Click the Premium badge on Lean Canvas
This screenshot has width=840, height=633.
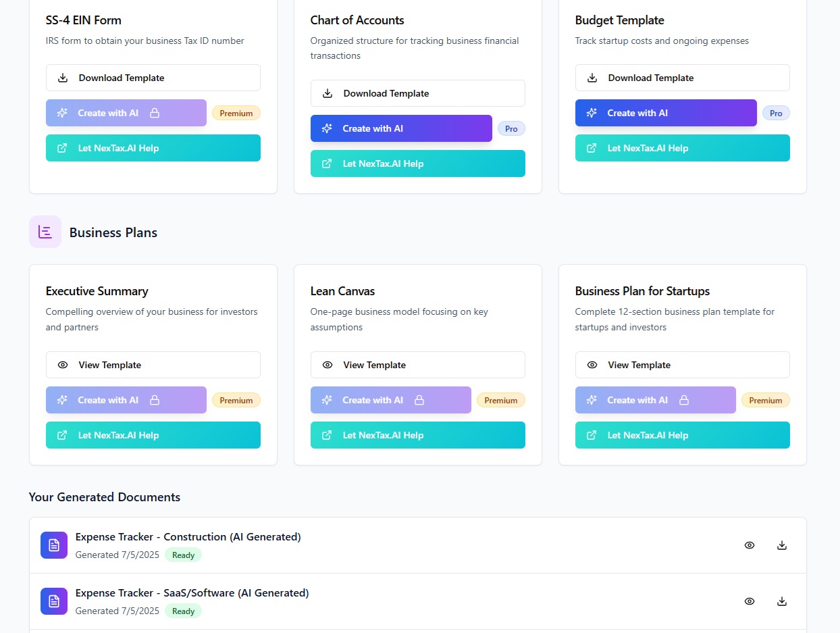(501, 400)
